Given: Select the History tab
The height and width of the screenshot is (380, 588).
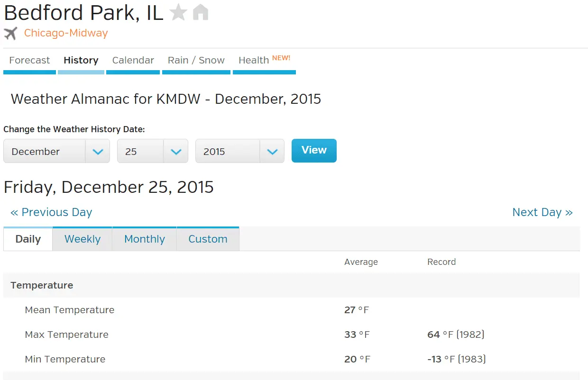Looking at the screenshot, I should tap(81, 61).
